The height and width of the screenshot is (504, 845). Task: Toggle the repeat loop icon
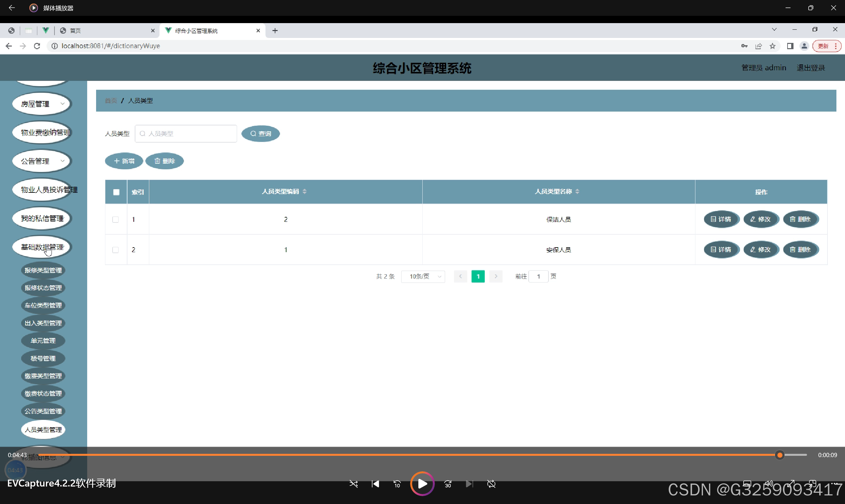pyautogui.click(x=491, y=484)
